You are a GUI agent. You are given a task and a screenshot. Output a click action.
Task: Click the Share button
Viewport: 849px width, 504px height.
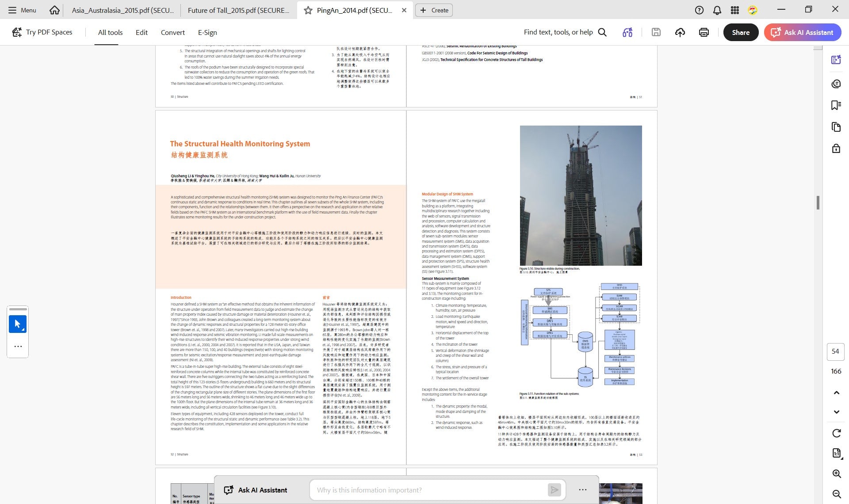tap(741, 32)
